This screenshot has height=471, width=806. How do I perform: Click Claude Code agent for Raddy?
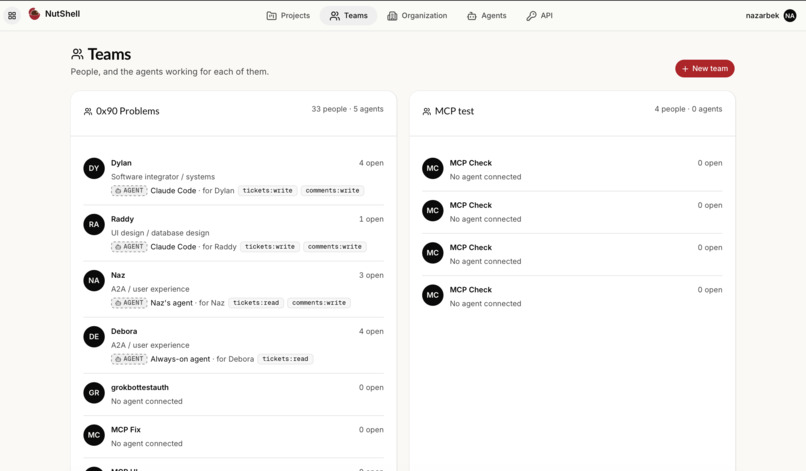point(173,246)
